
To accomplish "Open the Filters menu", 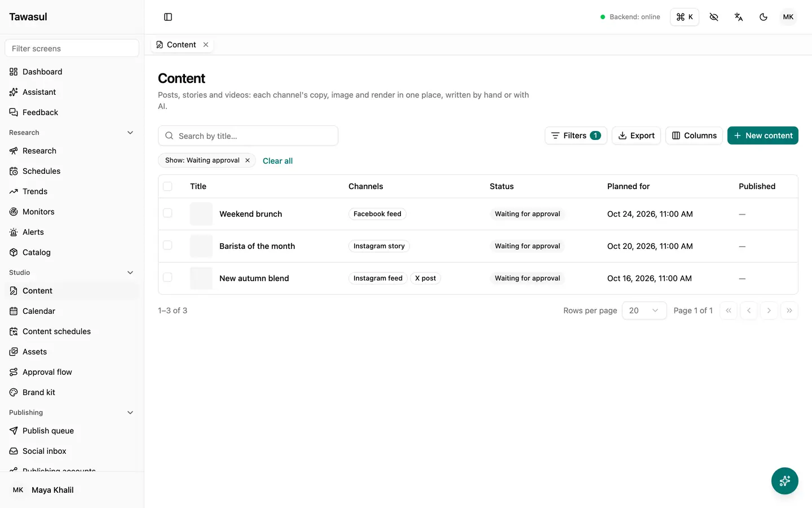I will click(x=576, y=135).
